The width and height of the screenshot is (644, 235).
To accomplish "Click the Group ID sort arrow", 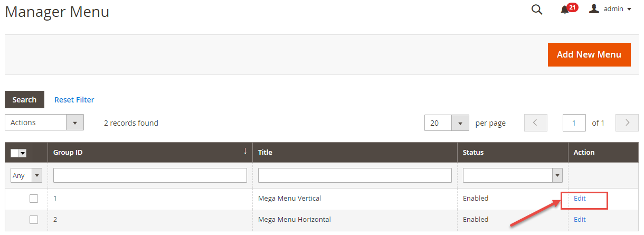I will tap(245, 152).
